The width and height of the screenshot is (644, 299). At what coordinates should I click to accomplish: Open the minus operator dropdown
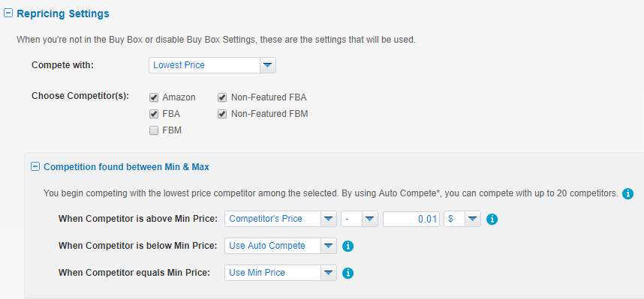(x=360, y=219)
